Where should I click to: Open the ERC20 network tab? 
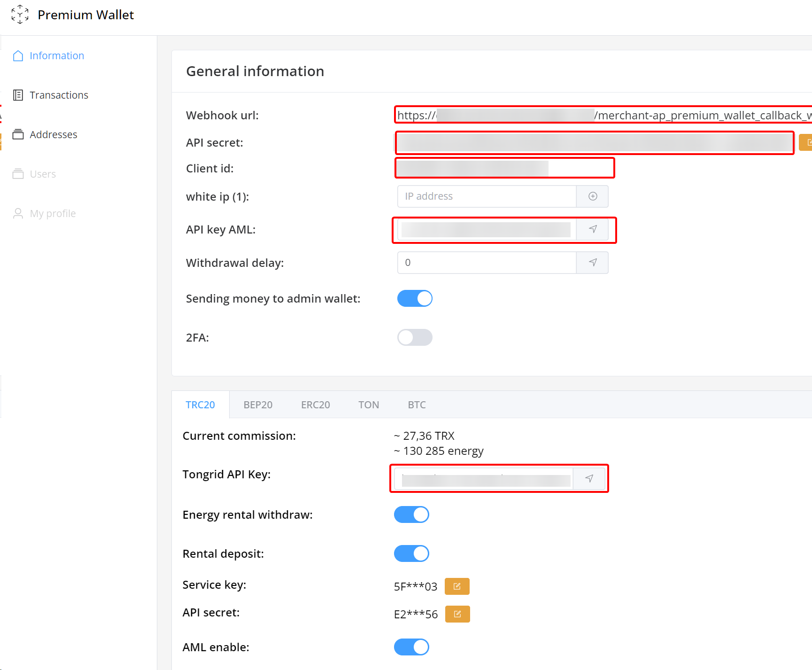tap(315, 405)
